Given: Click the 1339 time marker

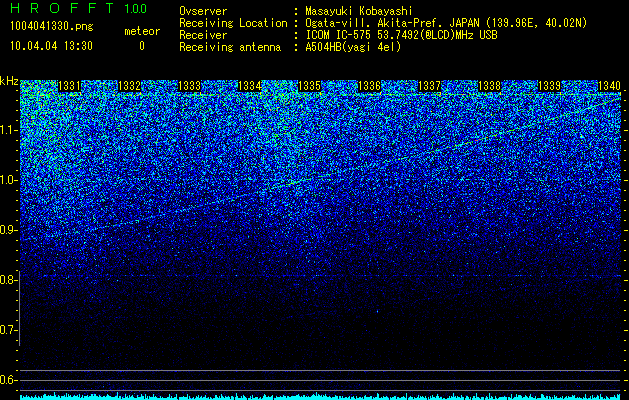Looking at the screenshot, I should (x=549, y=86).
